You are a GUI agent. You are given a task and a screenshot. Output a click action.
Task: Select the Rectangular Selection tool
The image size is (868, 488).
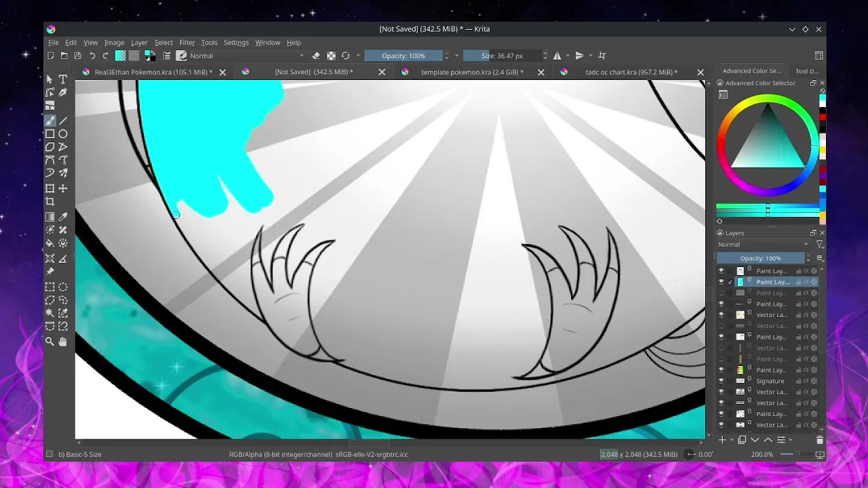[x=50, y=287]
